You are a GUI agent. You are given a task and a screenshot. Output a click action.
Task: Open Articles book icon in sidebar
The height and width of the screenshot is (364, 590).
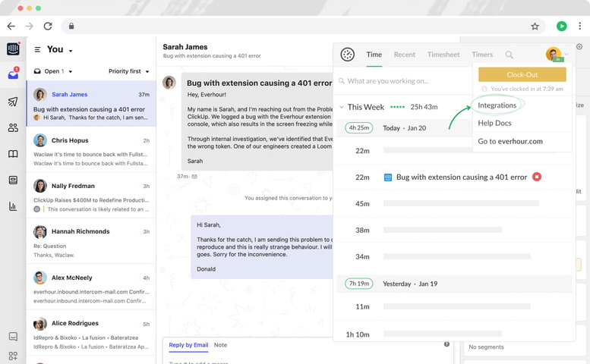coord(13,154)
